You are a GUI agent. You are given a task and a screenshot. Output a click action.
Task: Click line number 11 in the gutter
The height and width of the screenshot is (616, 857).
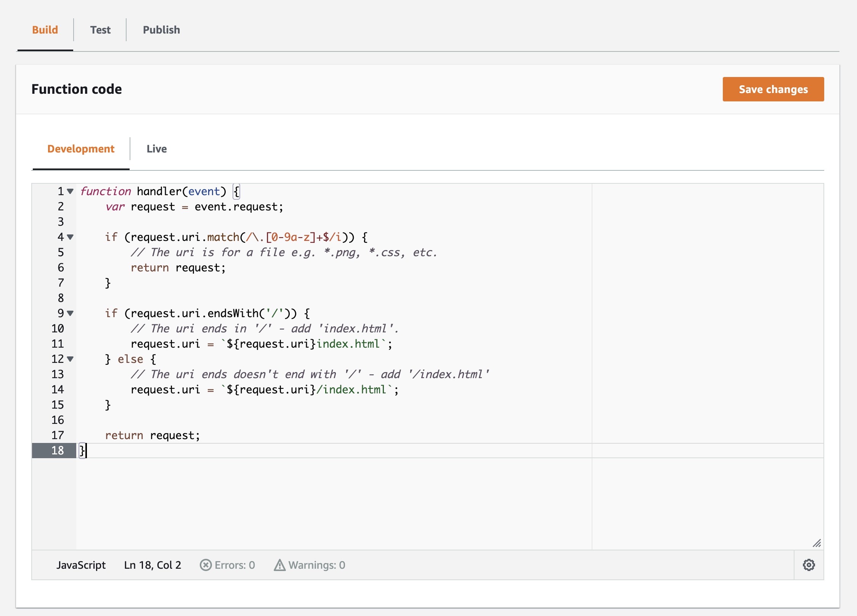(x=58, y=344)
